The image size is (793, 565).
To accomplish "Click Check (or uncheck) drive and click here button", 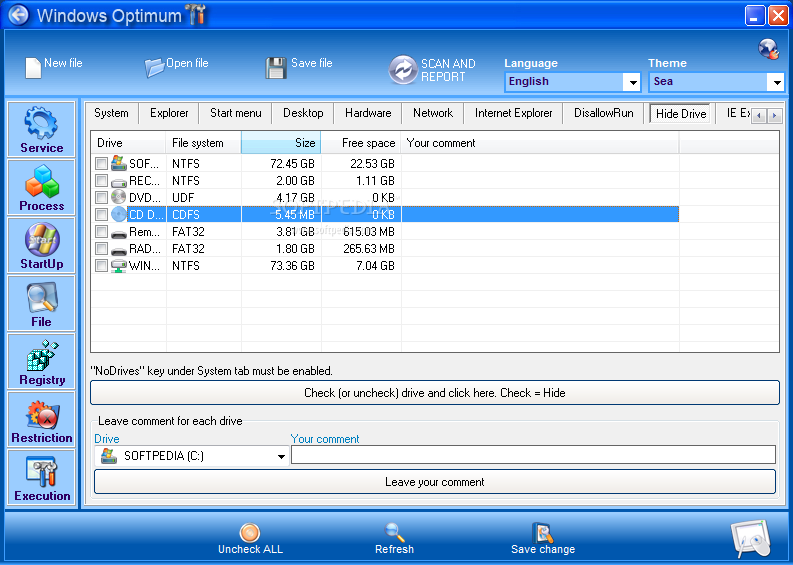I will coord(434,393).
